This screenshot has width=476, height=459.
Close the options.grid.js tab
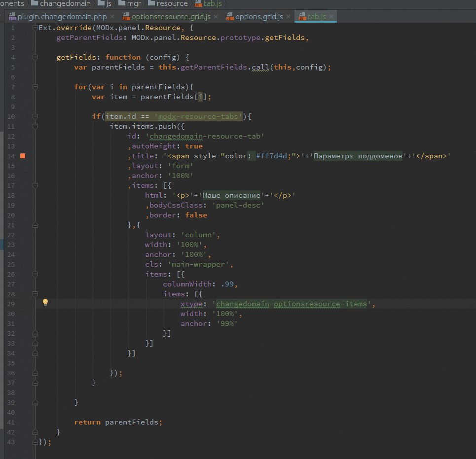288,17
